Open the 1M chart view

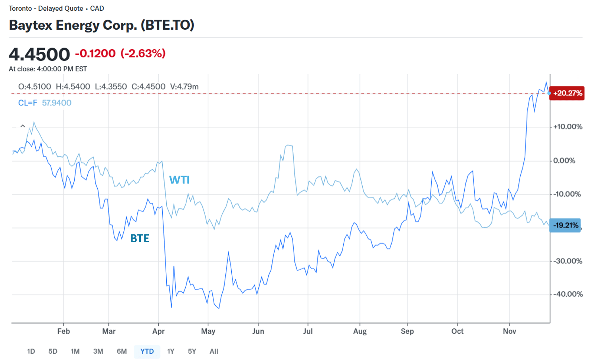pyautogui.click(x=75, y=351)
